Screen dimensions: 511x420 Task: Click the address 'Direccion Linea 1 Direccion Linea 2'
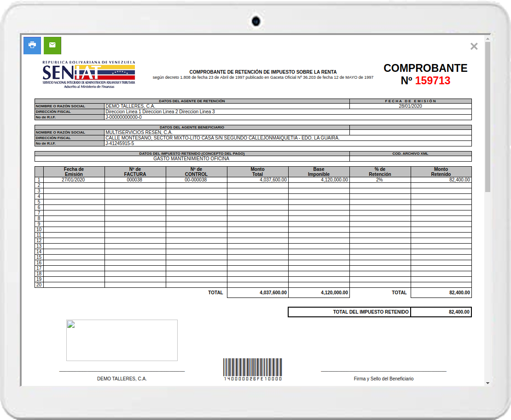(160, 111)
